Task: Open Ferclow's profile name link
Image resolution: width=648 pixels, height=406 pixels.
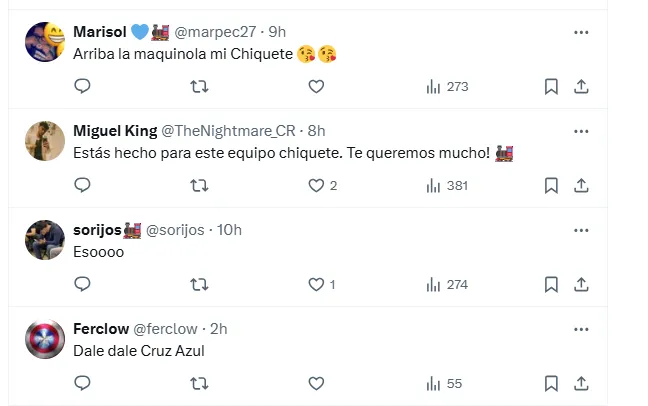Action: pyautogui.click(x=98, y=328)
